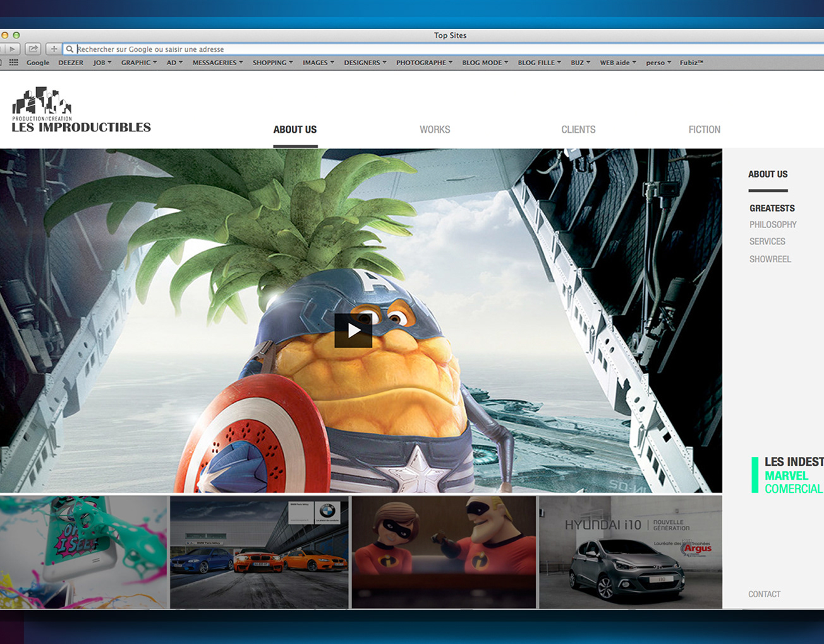Open the Hyundai i10 thumbnail
Image resolution: width=824 pixels, height=644 pixels.
[631, 552]
